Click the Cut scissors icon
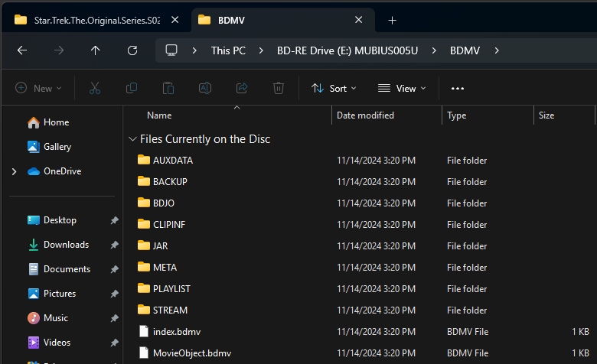Screen dimensions: 597x364 (95, 88)
